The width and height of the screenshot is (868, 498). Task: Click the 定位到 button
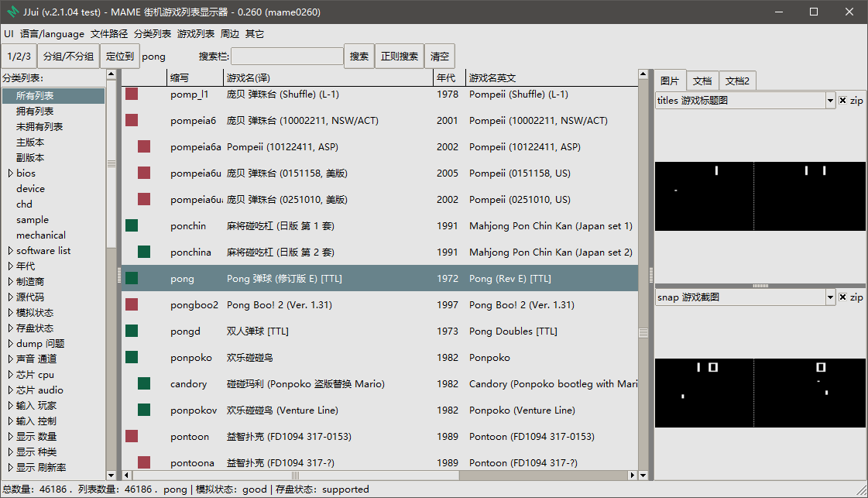pyautogui.click(x=120, y=57)
